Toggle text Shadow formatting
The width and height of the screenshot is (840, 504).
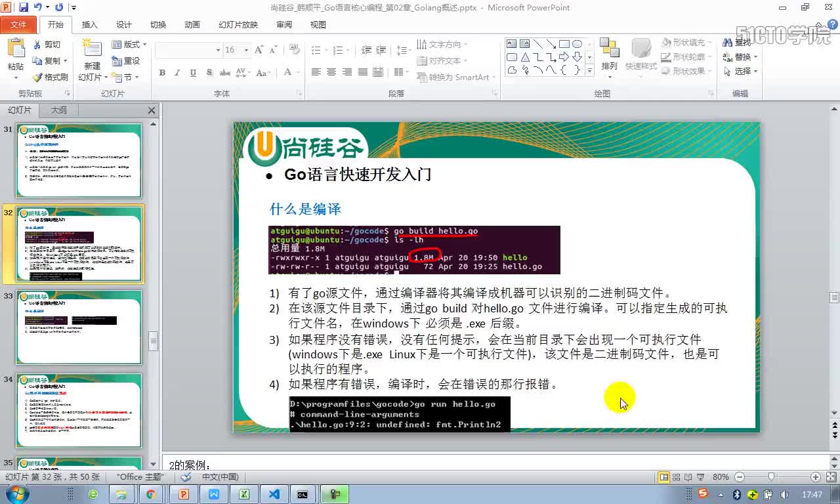click(209, 72)
